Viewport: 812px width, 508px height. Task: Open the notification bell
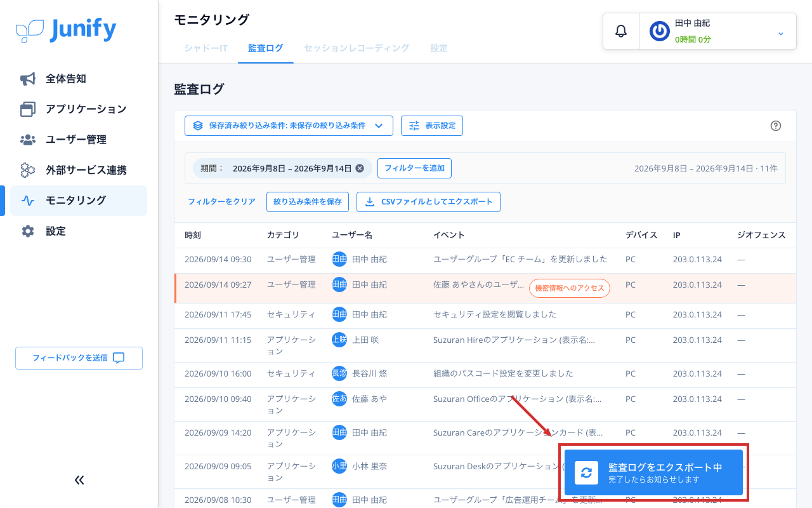(x=621, y=31)
